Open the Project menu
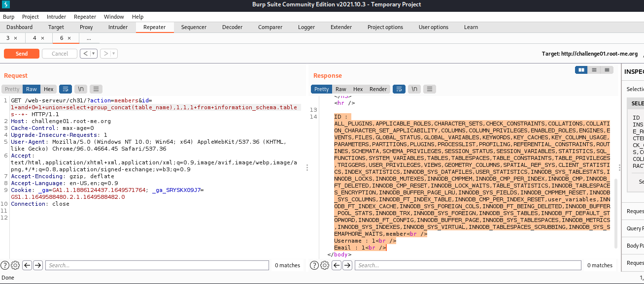644x284 pixels. click(x=31, y=17)
